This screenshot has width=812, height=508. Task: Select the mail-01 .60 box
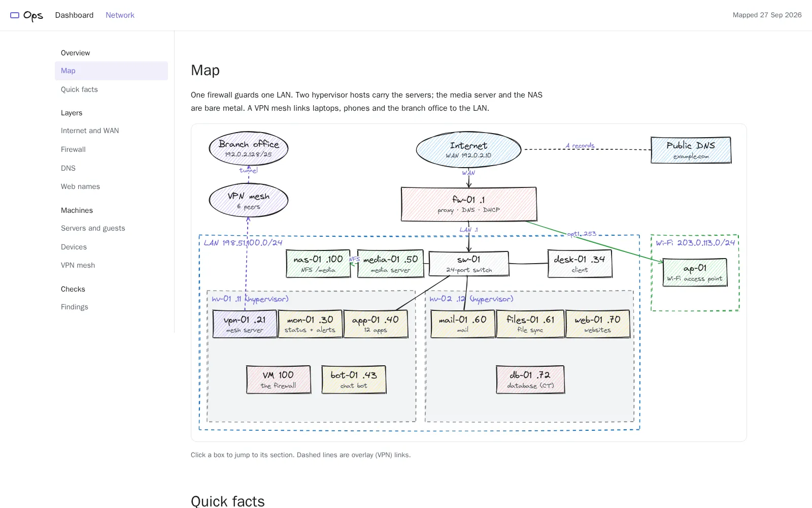coord(463,324)
